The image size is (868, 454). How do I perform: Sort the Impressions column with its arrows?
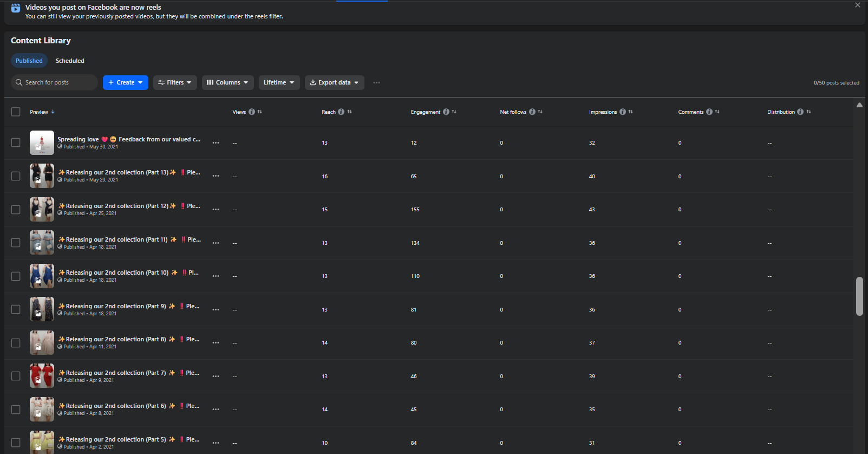point(631,112)
